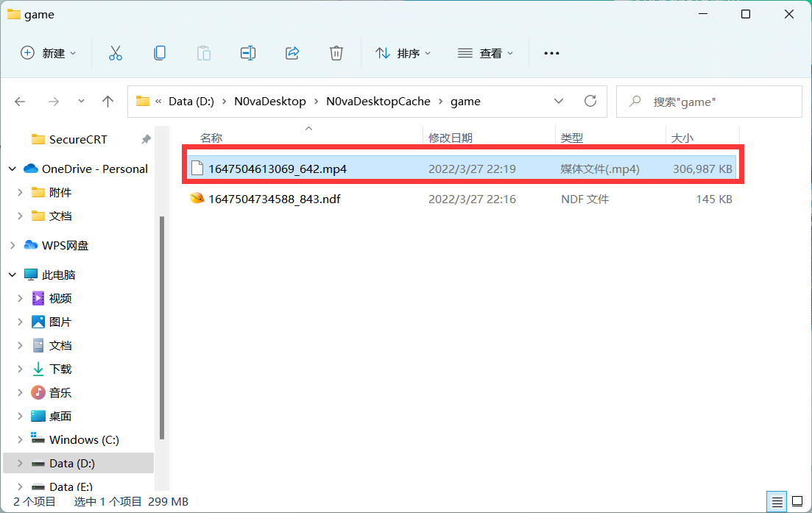Switch to large thumbnails view icon
812x513 pixels.
coord(797,501)
